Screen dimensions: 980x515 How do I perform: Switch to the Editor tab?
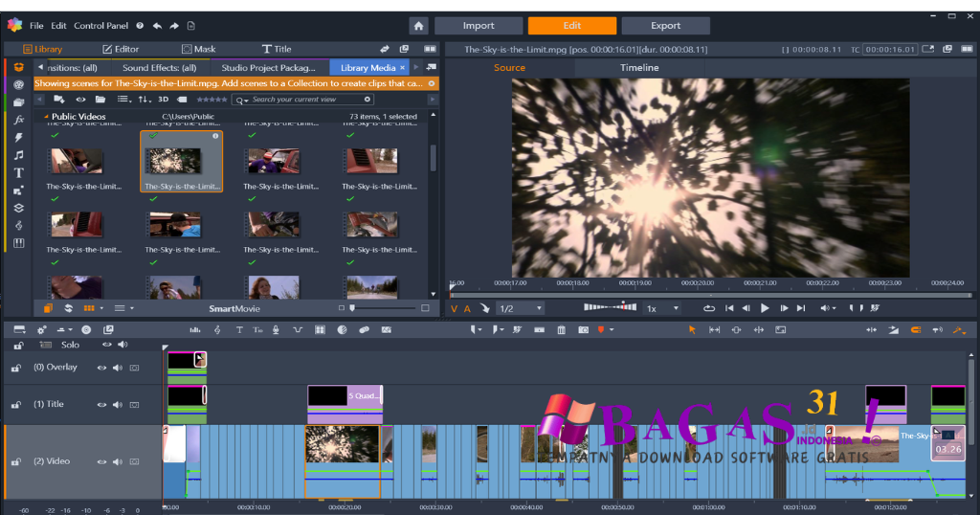coord(121,49)
